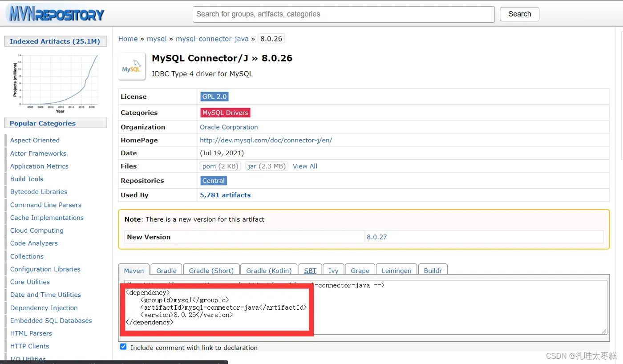
Task: Click the GPL 2.0 license badge
Action: pyautogui.click(x=214, y=97)
